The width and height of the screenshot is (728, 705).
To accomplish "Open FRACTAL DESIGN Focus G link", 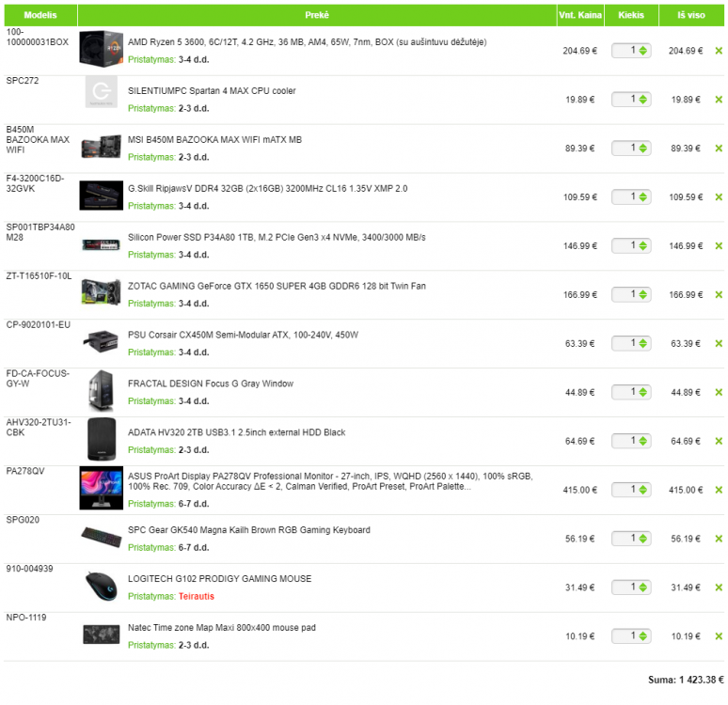I will [211, 384].
